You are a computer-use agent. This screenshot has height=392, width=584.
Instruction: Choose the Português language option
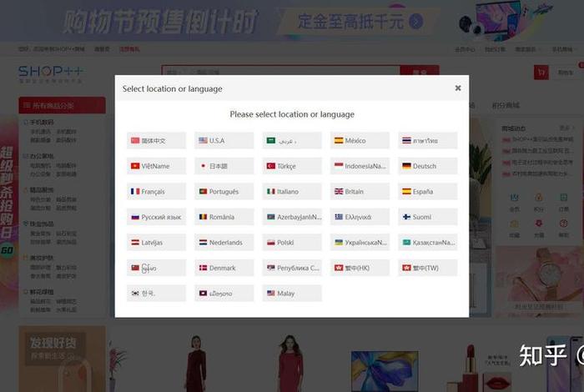click(x=224, y=191)
